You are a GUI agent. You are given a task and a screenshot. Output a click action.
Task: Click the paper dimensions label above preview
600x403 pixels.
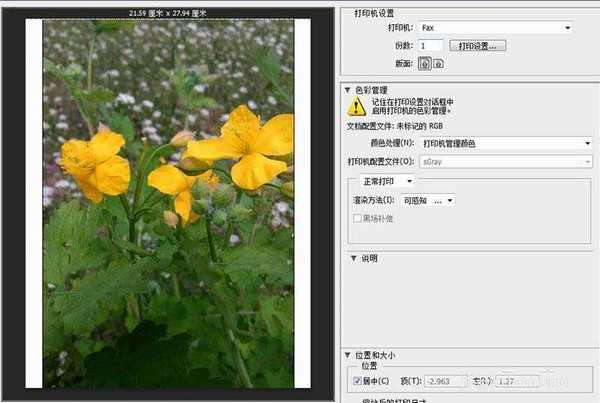169,12
